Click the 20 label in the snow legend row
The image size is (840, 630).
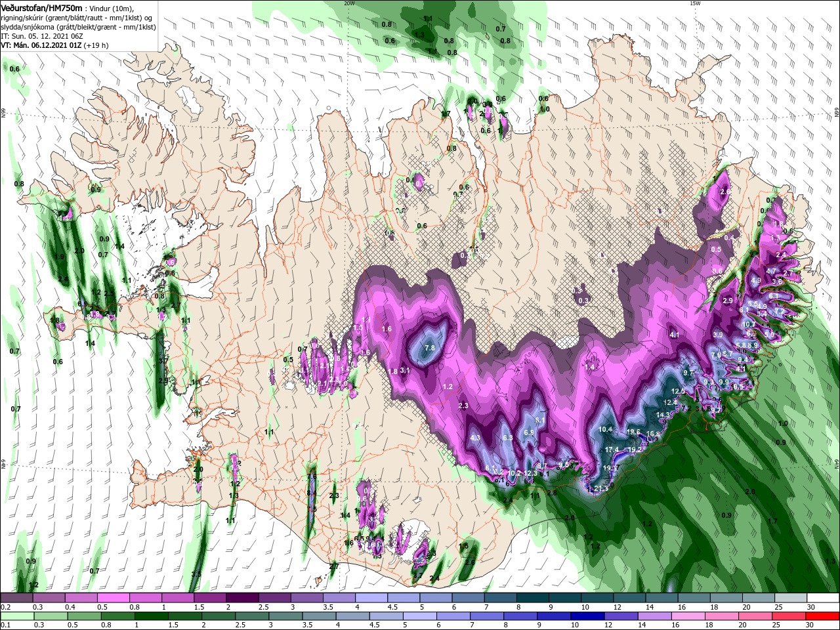745,607
